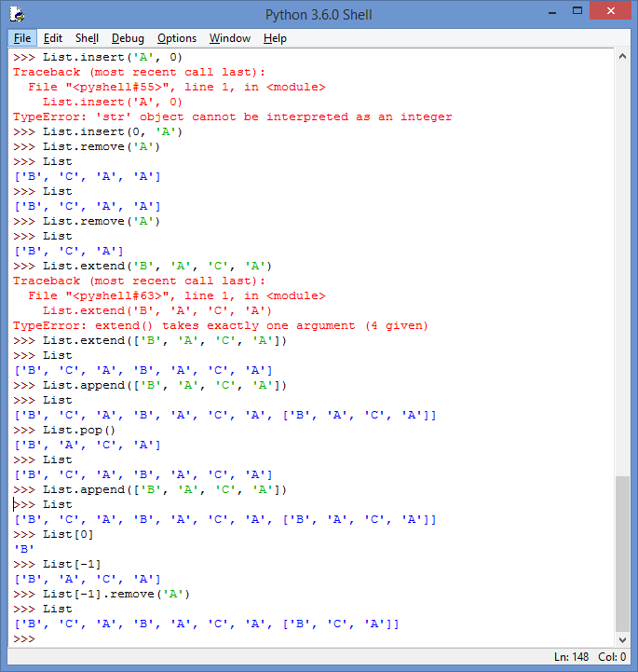Viewport: 638px width, 672px height.
Task: Open the Debug menu
Action: 128,38
